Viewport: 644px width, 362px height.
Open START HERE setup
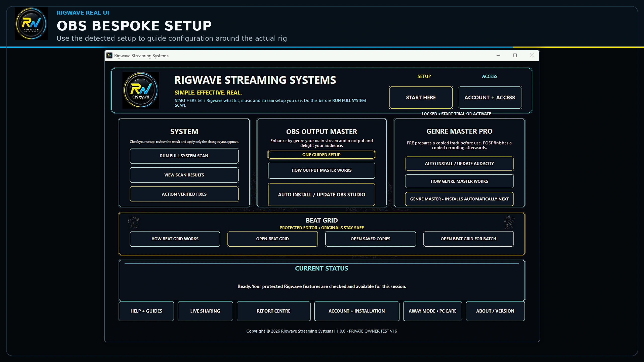pyautogui.click(x=421, y=98)
